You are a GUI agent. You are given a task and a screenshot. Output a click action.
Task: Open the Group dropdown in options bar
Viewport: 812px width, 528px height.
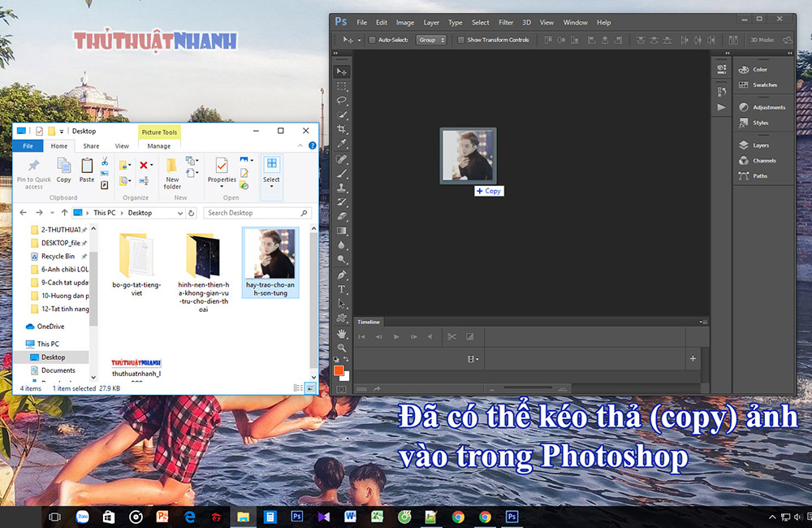click(431, 40)
